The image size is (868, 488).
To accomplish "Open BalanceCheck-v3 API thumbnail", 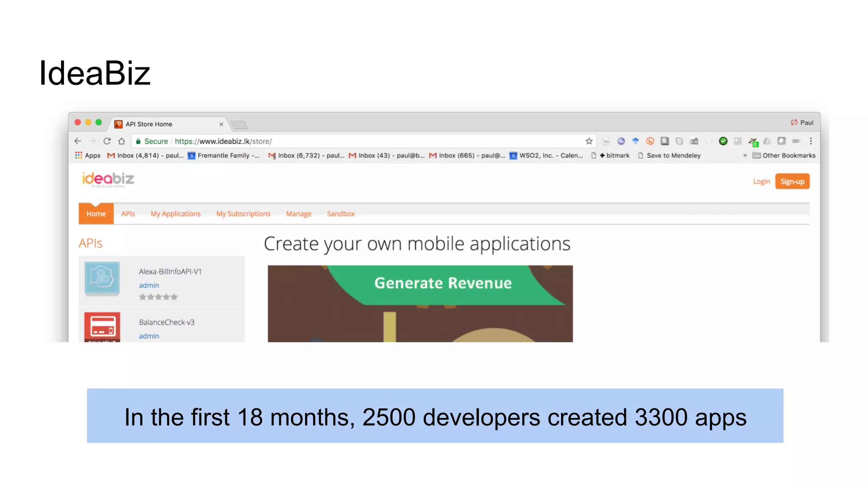I will pos(102,327).
